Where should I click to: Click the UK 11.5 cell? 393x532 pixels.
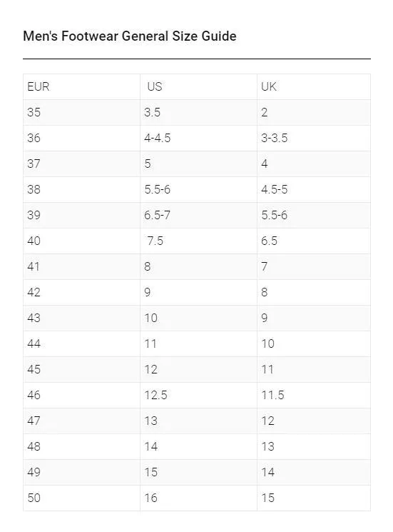314,395
